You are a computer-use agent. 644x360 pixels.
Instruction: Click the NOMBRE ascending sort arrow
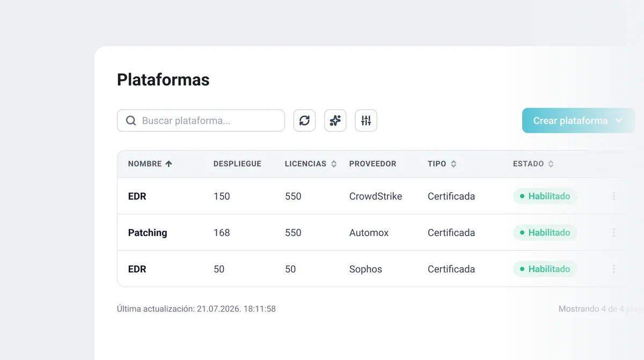click(169, 164)
